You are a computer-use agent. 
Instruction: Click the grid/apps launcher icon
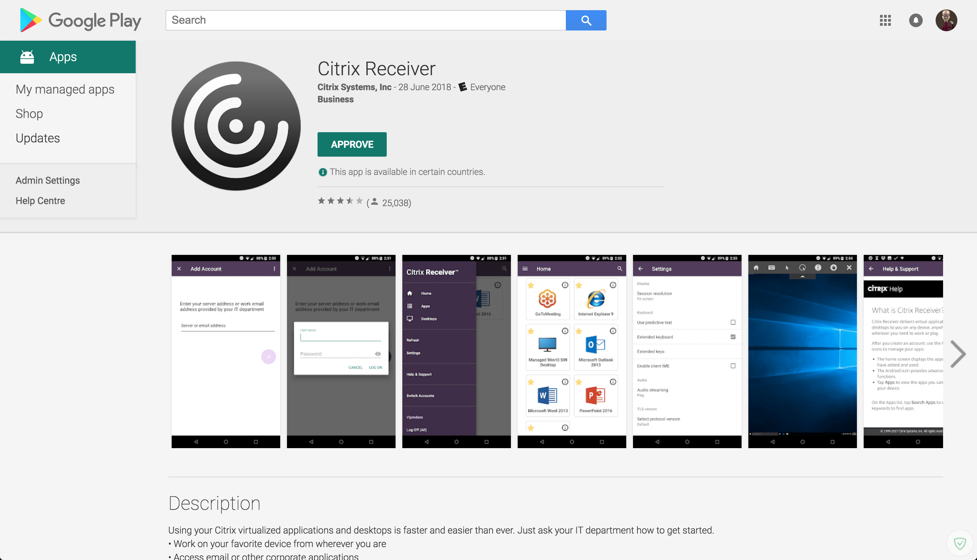884,19
